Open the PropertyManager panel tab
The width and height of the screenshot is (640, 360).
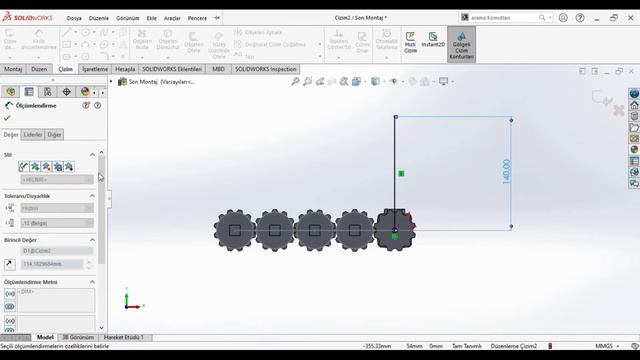click(29, 91)
